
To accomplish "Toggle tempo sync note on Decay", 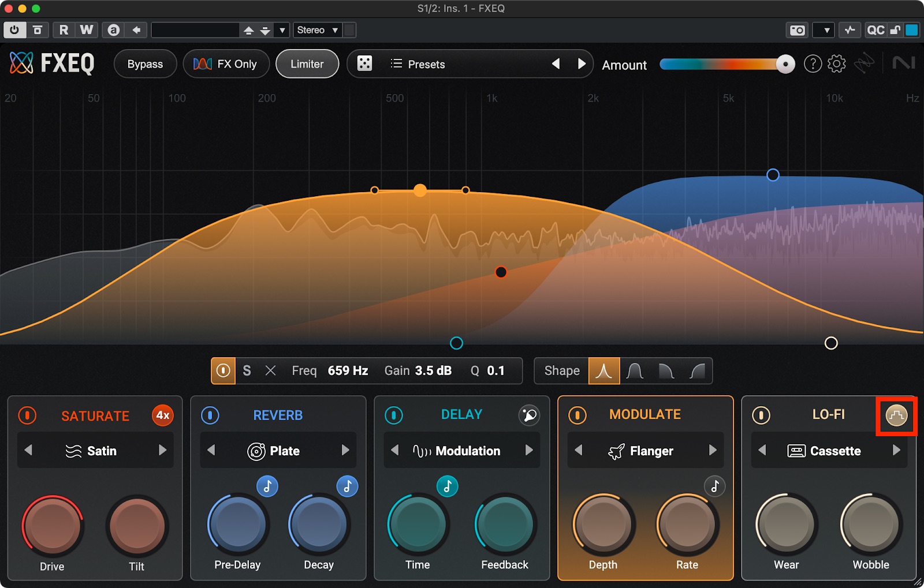I will (x=347, y=486).
